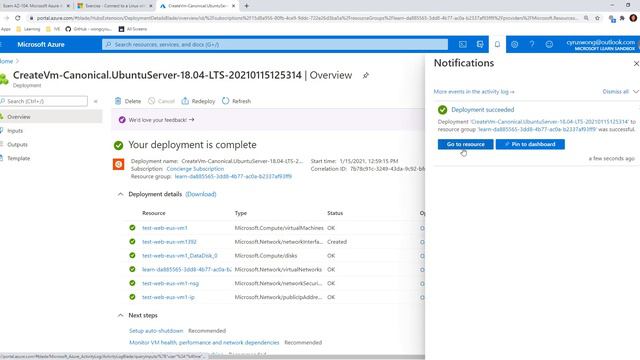Close the Notifications panel

pyautogui.click(x=636, y=64)
